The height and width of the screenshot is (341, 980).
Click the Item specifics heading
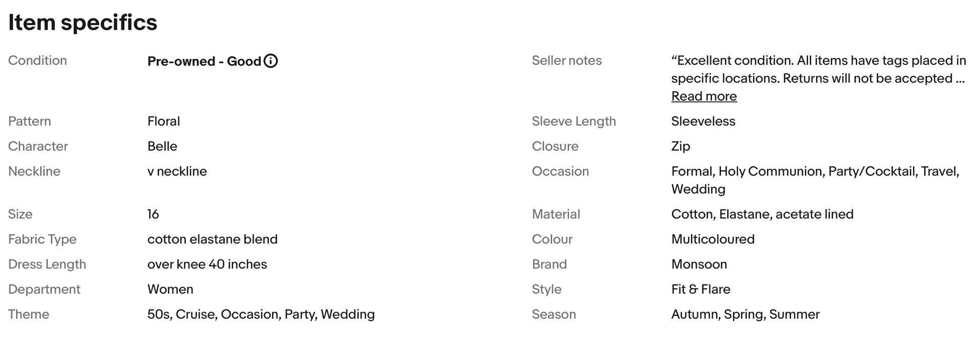[83, 23]
